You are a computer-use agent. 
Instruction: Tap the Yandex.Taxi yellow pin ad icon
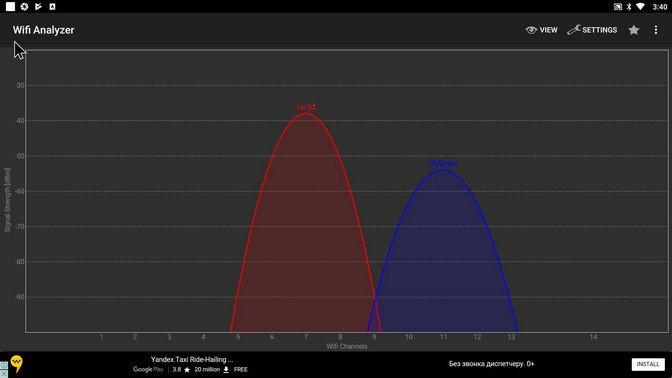[16, 364]
